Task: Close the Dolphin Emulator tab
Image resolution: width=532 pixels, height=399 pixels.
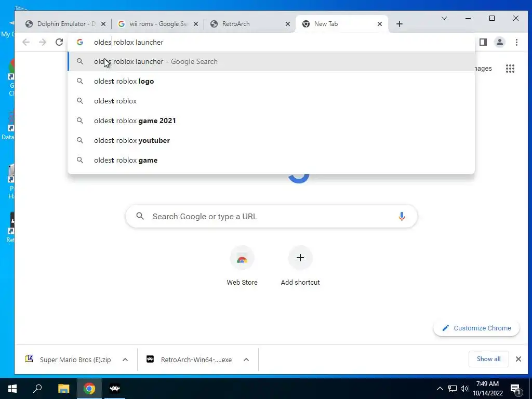Action: click(103, 24)
